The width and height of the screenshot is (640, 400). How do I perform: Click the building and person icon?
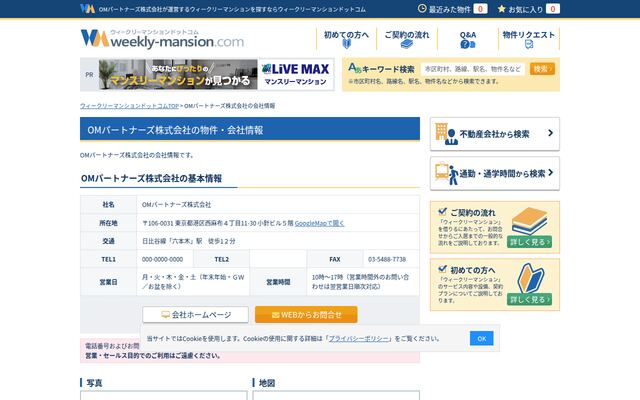point(446,134)
